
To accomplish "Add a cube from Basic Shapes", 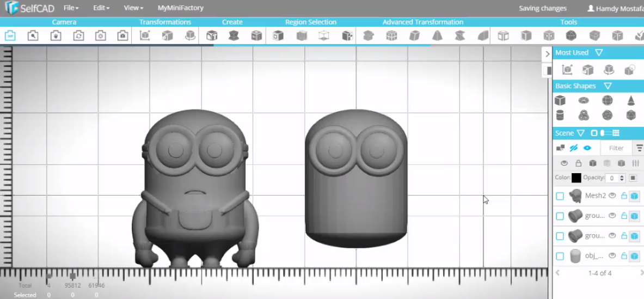I will click(x=560, y=100).
